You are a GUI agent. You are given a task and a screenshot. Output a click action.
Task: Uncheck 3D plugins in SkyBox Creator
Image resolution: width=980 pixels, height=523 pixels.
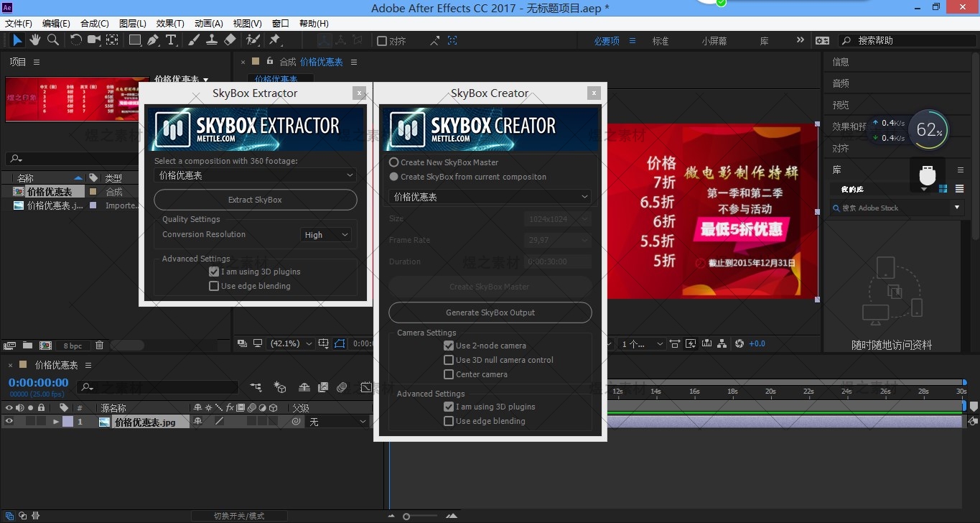tap(449, 407)
